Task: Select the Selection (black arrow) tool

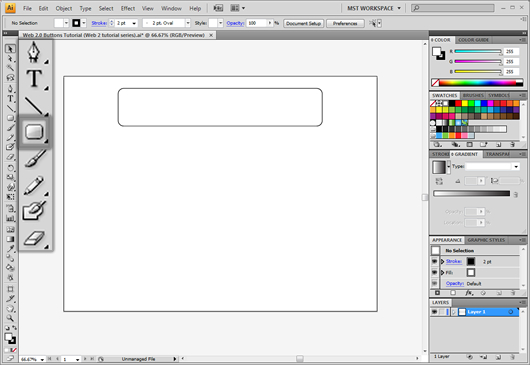Action: point(10,49)
